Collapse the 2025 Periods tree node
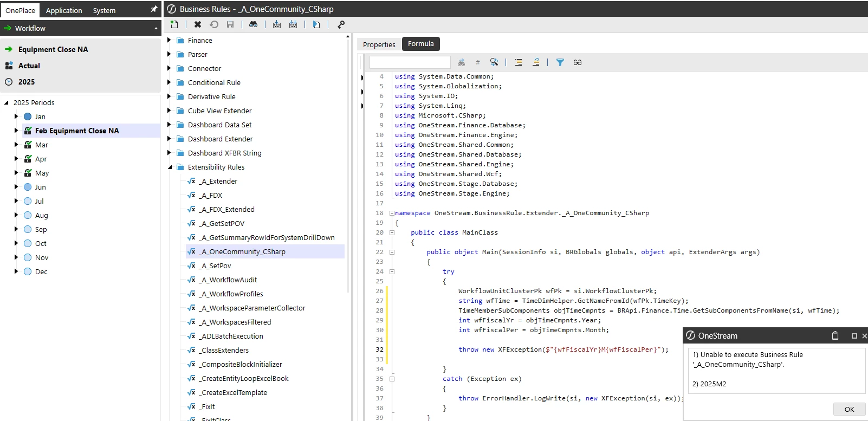 [7, 103]
